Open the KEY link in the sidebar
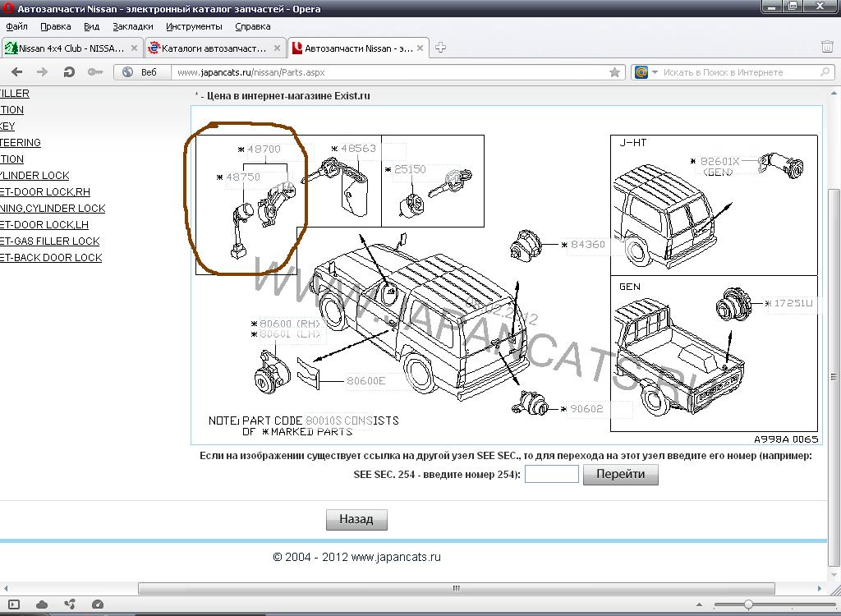 pos(7,126)
